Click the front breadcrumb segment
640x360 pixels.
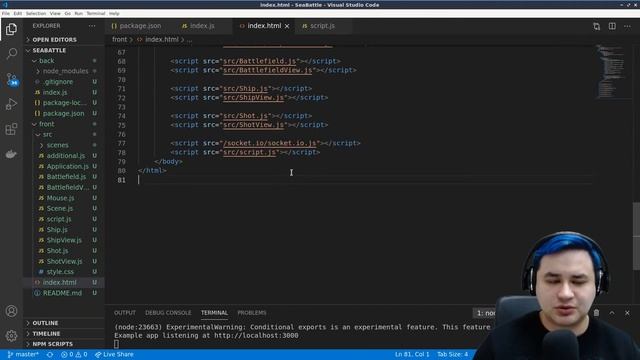120,40
